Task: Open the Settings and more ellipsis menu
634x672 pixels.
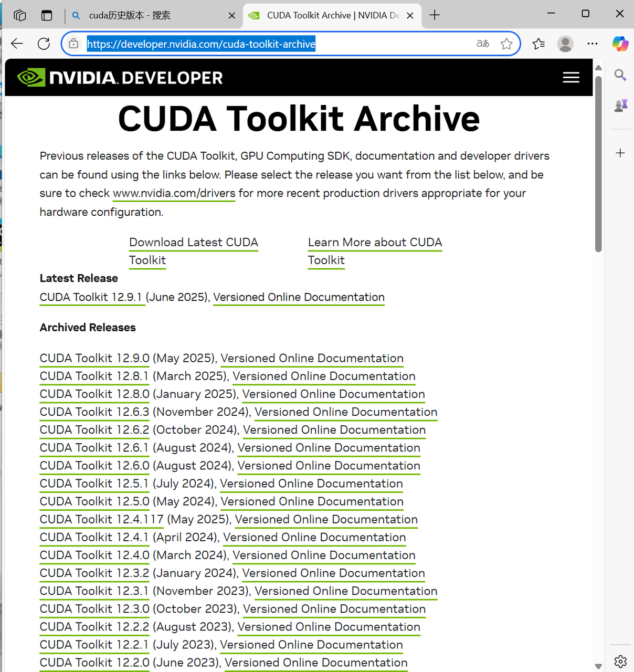Action: pyautogui.click(x=593, y=44)
